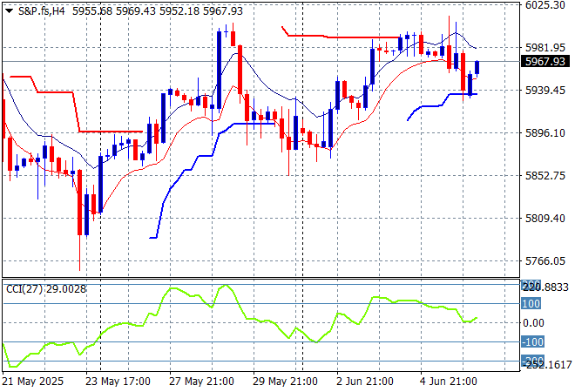
Task: Click the 5981.95 price axis label
Action: (545, 48)
